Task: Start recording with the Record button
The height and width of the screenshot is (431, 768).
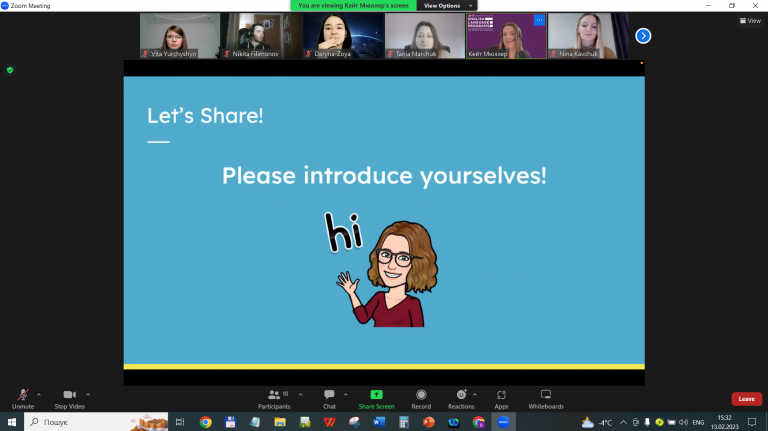Action: coord(421,399)
